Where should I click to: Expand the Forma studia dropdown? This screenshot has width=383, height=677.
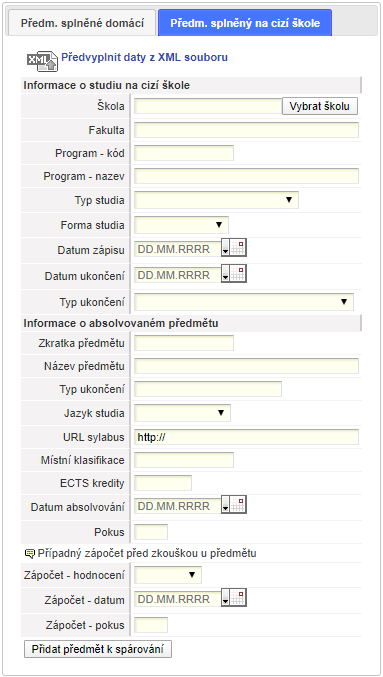click(x=181, y=225)
